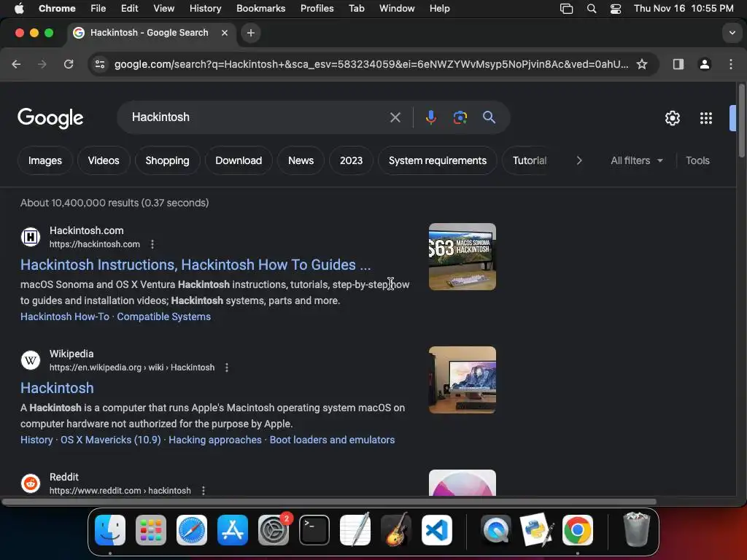Open more options for Wikipedia result
The height and width of the screenshot is (560, 747).
(227, 367)
